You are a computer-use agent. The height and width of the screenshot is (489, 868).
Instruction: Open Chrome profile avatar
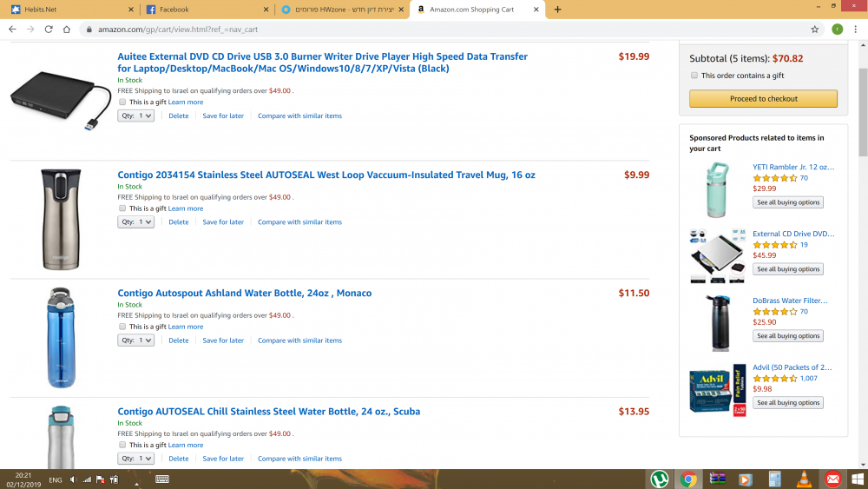[x=837, y=30]
